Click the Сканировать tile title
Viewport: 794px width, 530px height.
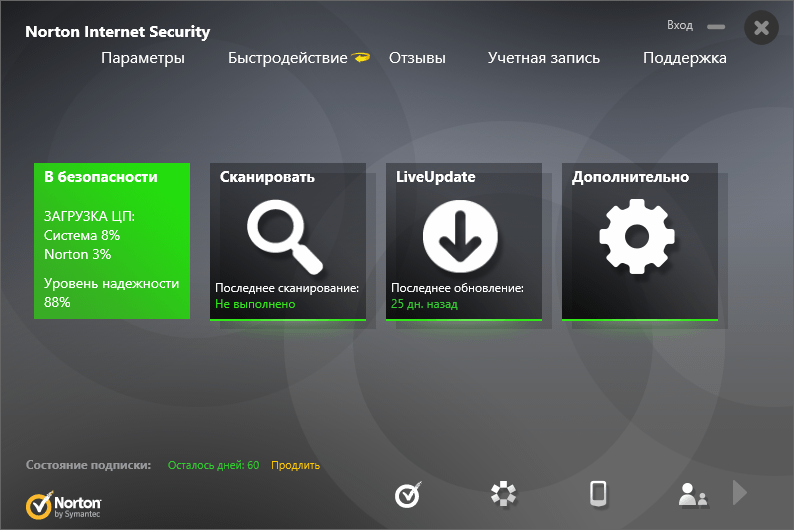[267, 177]
